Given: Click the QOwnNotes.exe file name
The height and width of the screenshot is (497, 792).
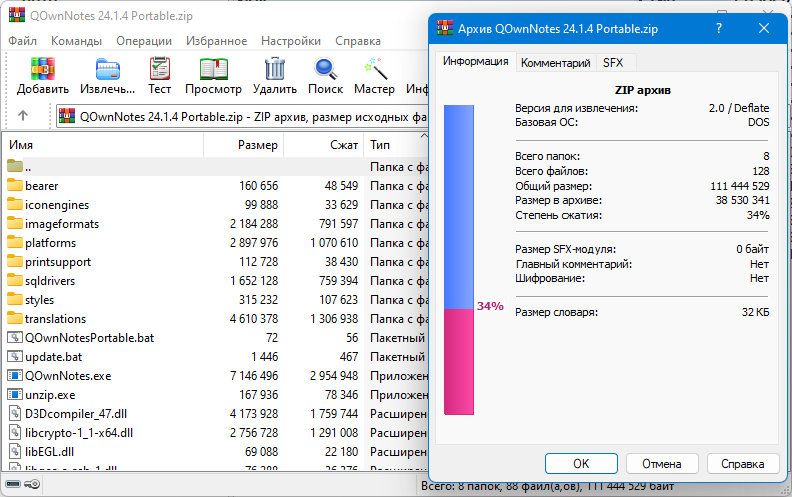Looking at the screenshot, I should pos(68,376).
